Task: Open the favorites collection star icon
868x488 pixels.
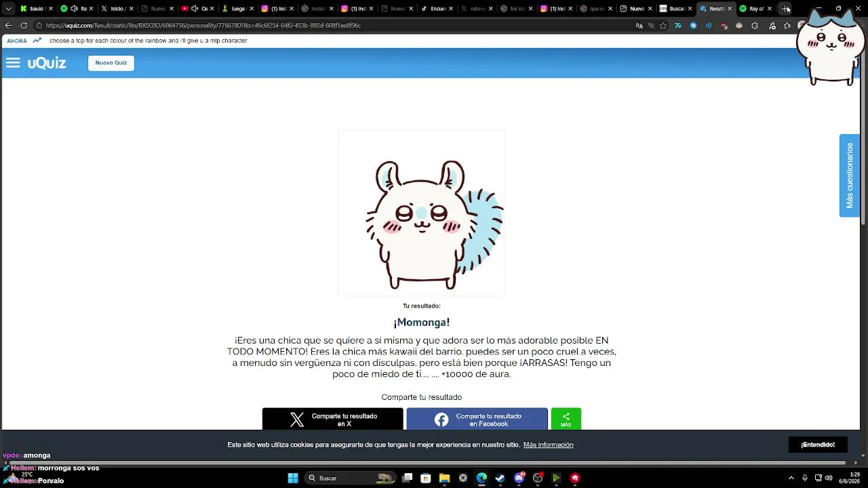Action: [x=787, y=26]
